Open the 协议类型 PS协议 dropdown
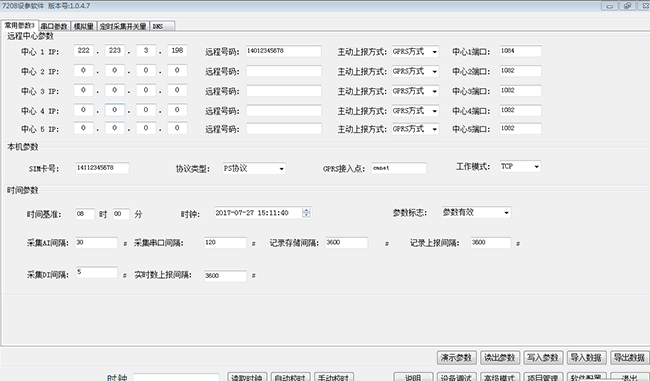Image resolution: width=650 pixels, height=381 pixels. 254,168
